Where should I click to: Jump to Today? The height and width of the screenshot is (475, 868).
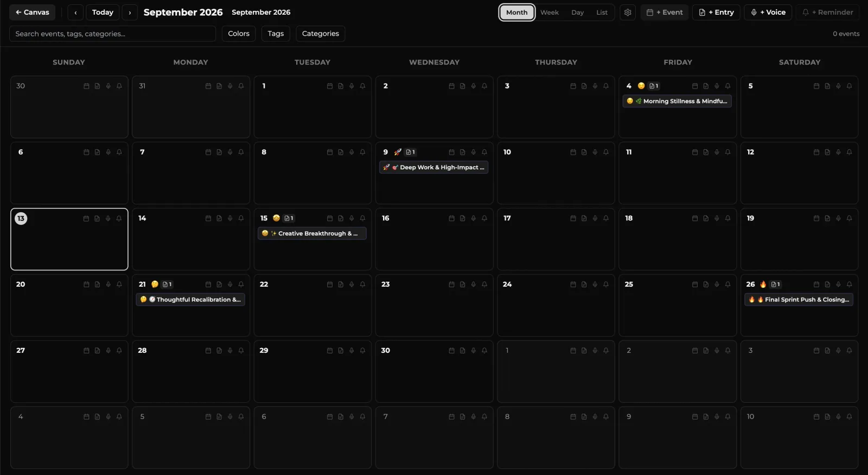coord(103,12)
